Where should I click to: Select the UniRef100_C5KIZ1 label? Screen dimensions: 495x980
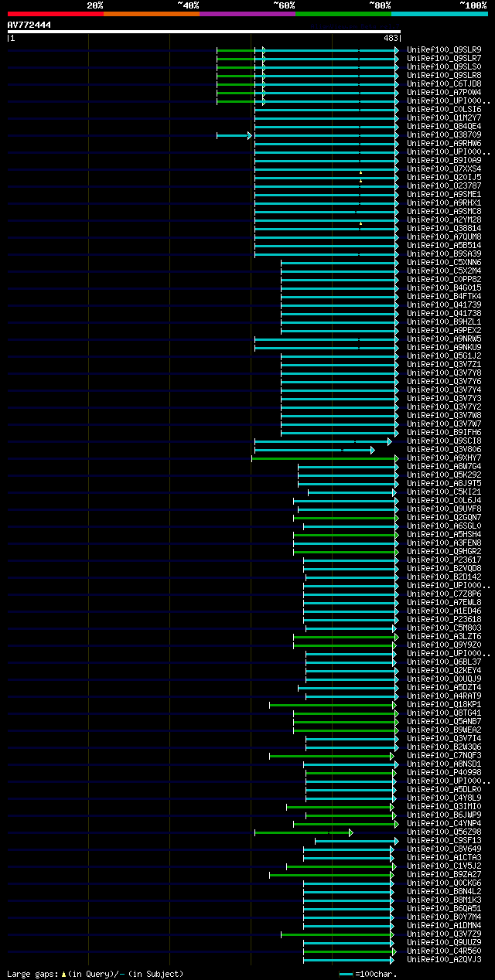[x=444, y=492]
